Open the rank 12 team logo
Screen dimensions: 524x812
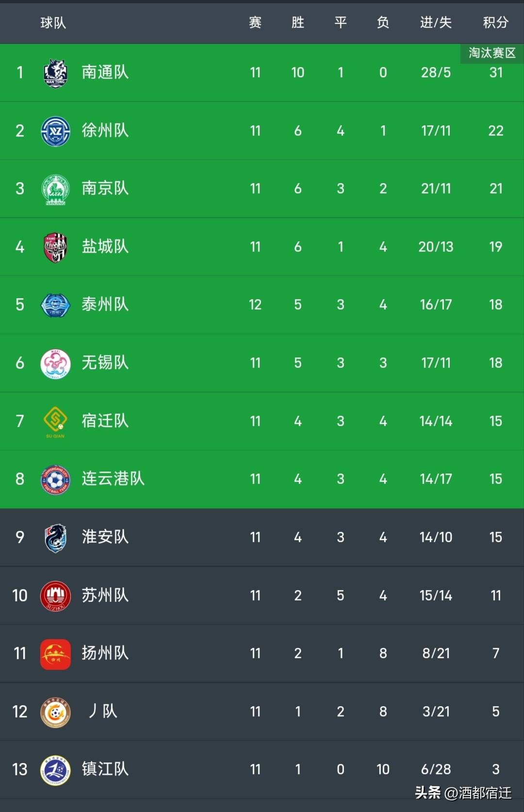click(x=55, y=712)
